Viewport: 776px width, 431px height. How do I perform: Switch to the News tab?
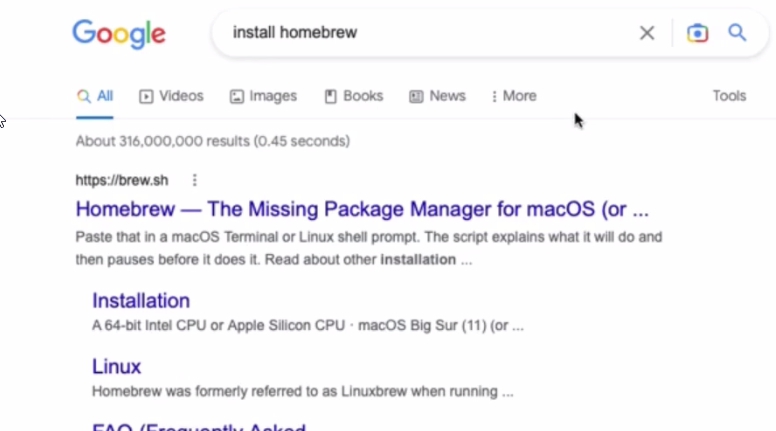(x=437, y=96)
